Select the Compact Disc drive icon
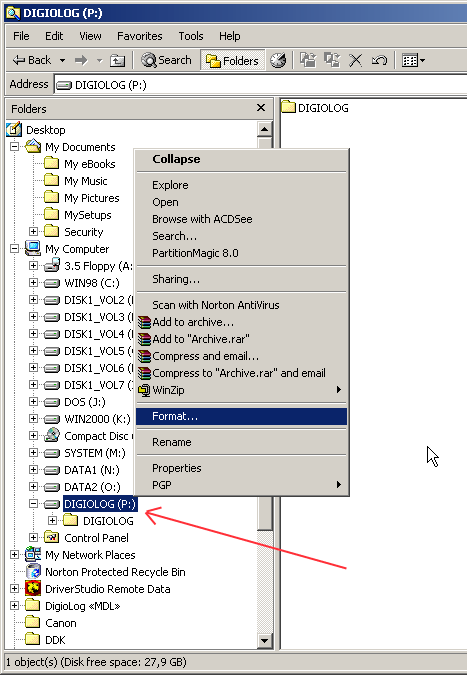Image resolution: width=467 pixels, height=675 pixels. pos(52,435)
